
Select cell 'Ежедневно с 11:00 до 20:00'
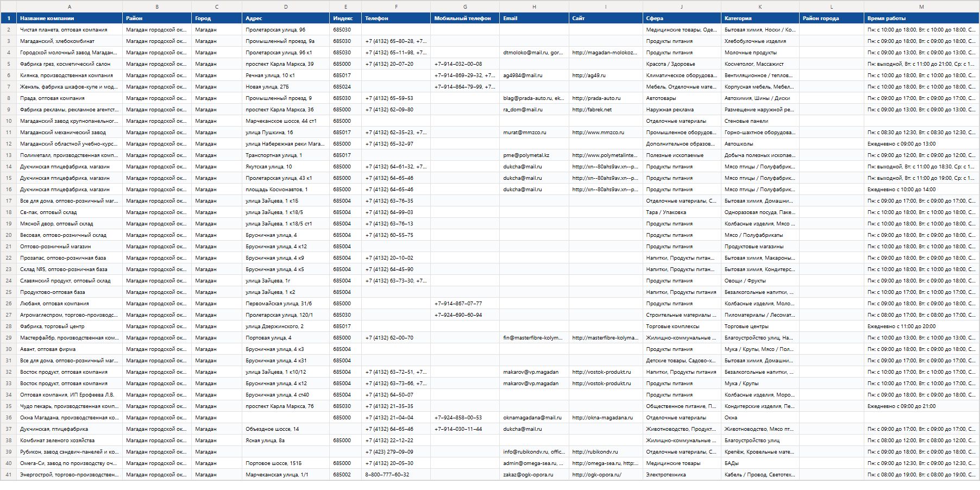point(921,326)
